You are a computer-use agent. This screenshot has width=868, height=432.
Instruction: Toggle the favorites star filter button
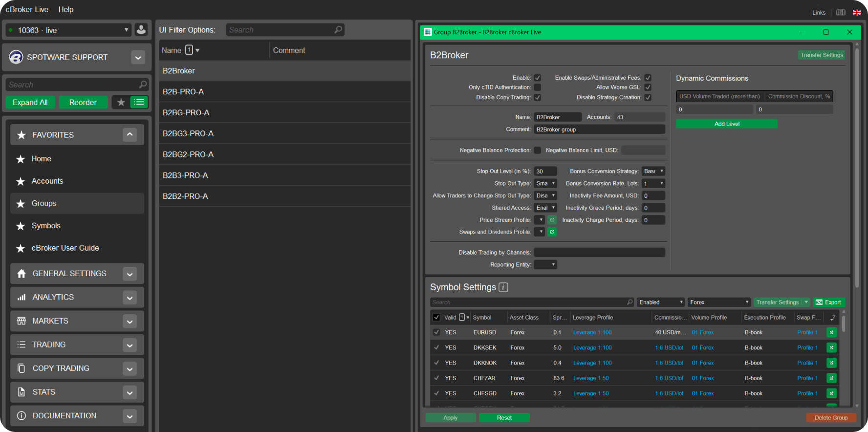tap(121, 102)
